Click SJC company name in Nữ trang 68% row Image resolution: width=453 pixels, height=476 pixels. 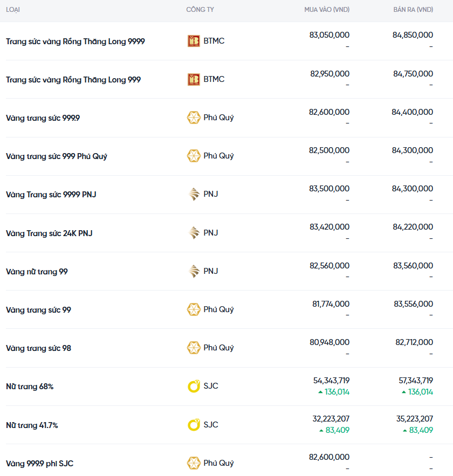click(x=211, y=386)
